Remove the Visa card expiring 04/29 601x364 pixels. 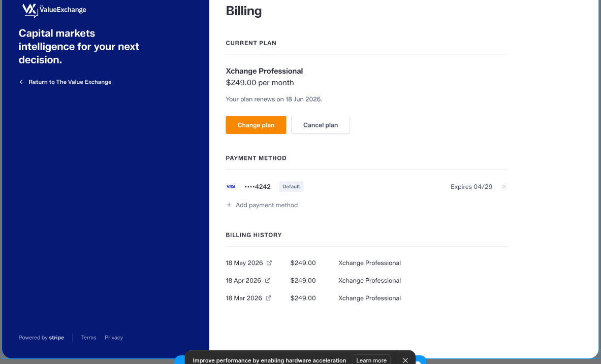coord(504,187)
